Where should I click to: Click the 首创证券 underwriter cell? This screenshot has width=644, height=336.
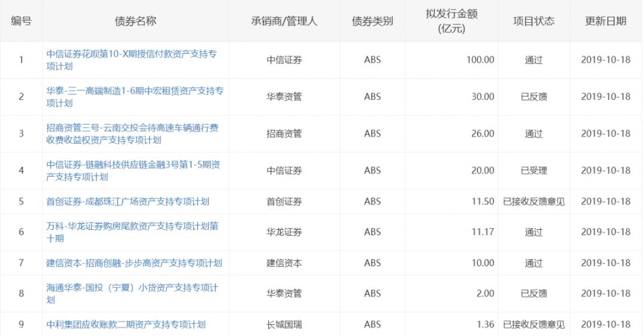pyautogui.click(x=284, y=202)
